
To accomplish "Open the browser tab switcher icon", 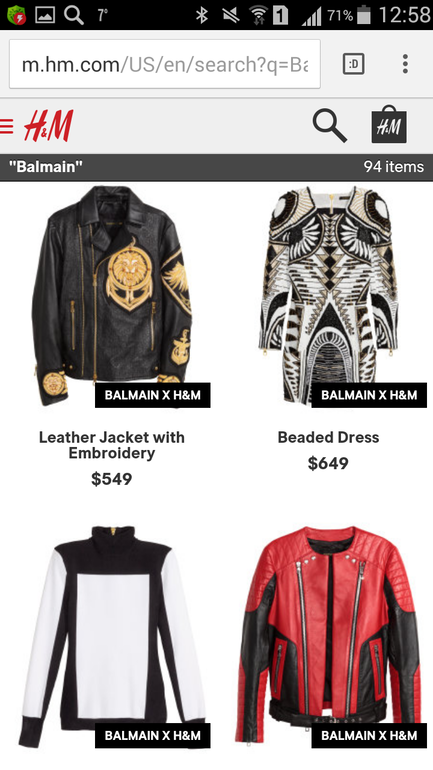I will [x=353, y=64].
